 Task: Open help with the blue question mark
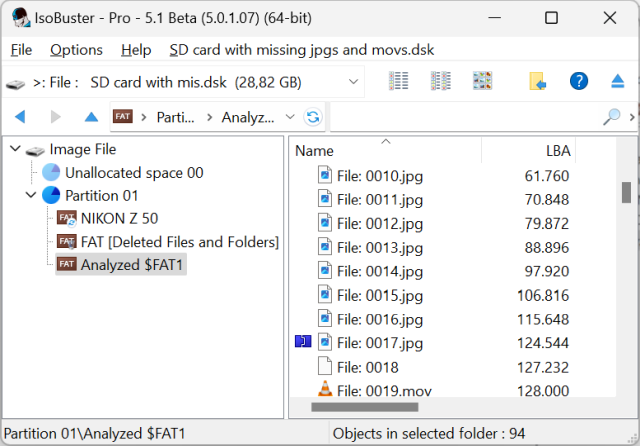pos(579,81)
